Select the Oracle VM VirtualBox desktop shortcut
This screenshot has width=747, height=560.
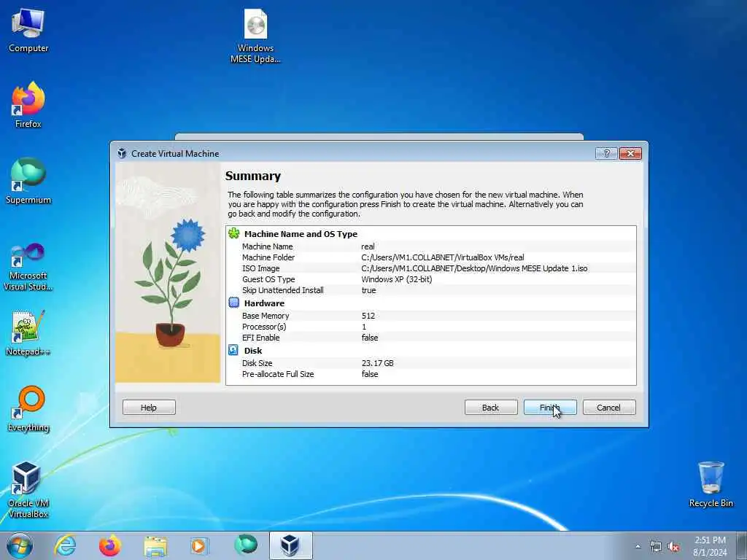coord(28,489)
